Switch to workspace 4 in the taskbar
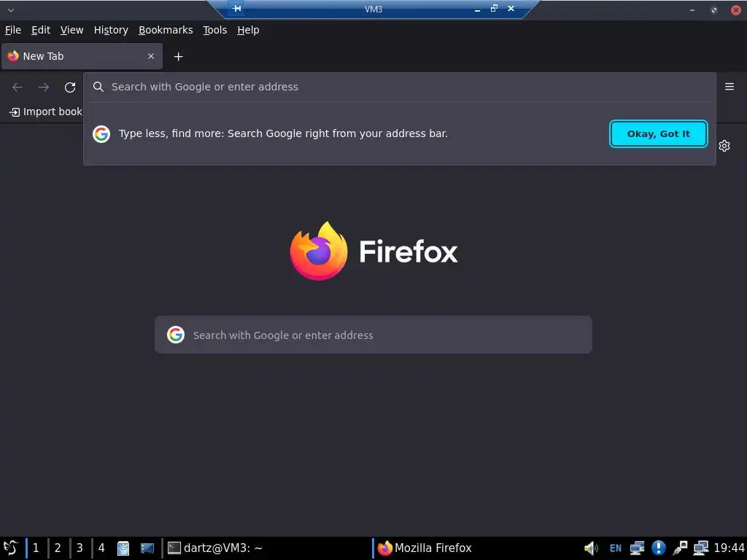This screenshot has width=747, height=560. click(x=101, y=548)
